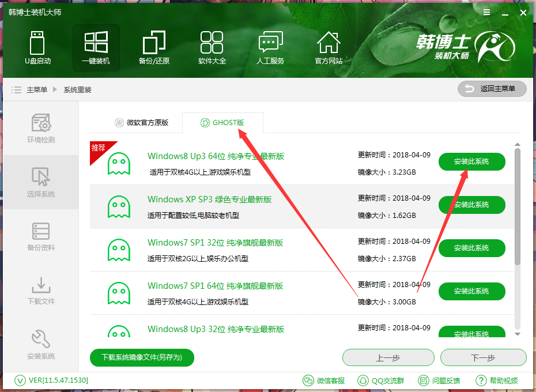Switch to the GHOST版 tab
The width and height of the screenshot is (536, 392).
pyautogui.click(x=222, y=122)
